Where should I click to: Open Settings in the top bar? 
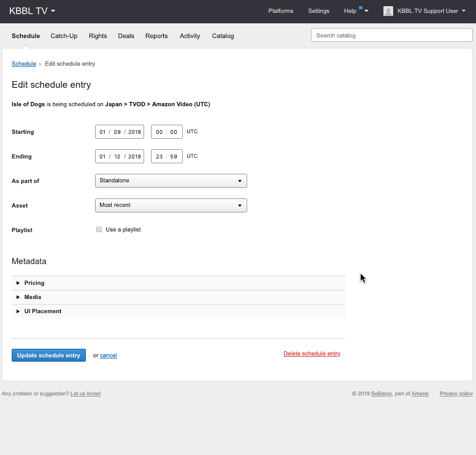(318, 11)
